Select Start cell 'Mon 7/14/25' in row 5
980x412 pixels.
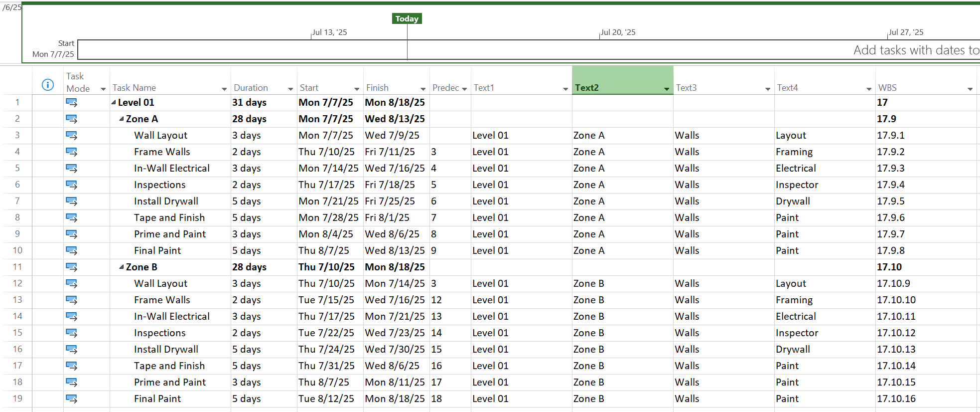[328, 168]
